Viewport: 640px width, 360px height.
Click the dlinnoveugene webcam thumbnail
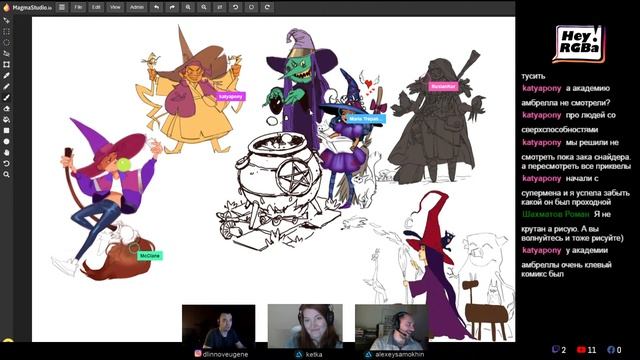click(x=219, y=327)
